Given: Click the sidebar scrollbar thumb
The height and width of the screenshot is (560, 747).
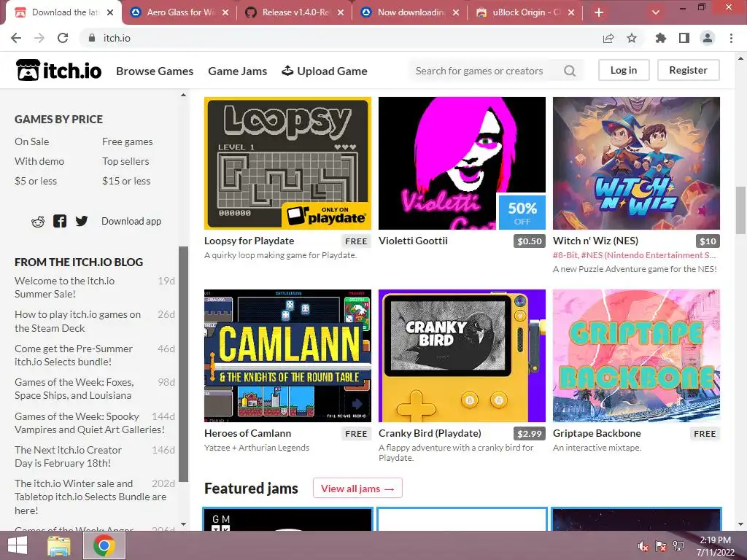Looking at the screenshot, I should 183,365.
